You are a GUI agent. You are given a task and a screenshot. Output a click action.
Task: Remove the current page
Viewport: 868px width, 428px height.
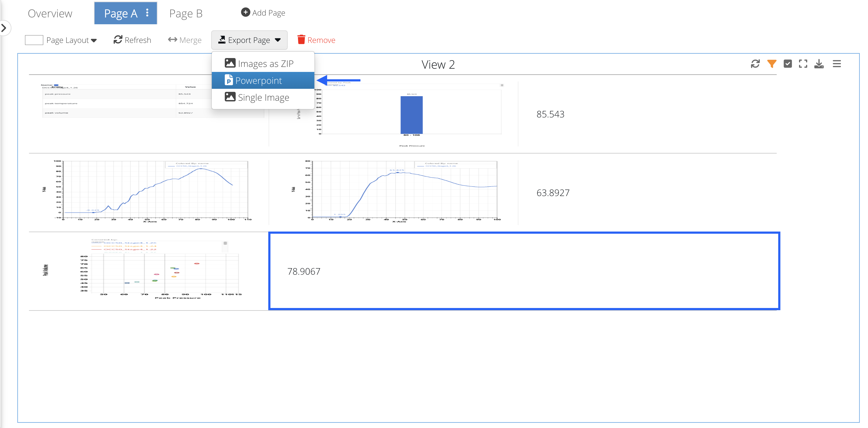tap(316, 40)
